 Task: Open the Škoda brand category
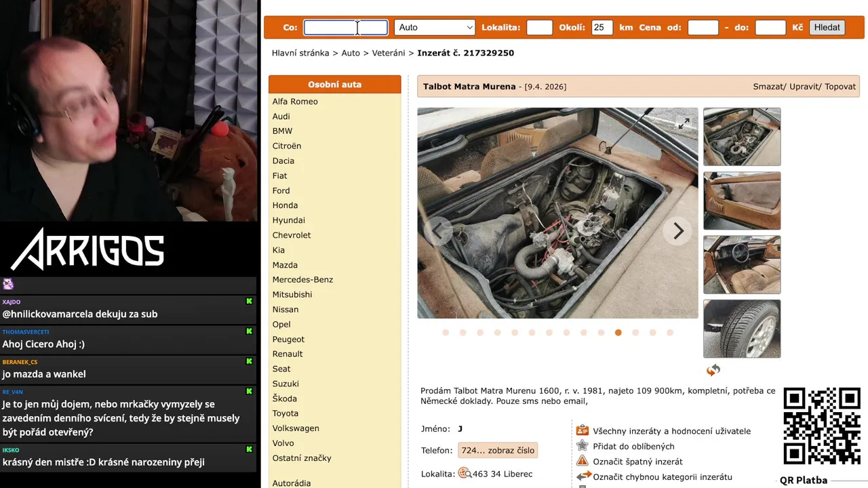(x=285, y=399)
